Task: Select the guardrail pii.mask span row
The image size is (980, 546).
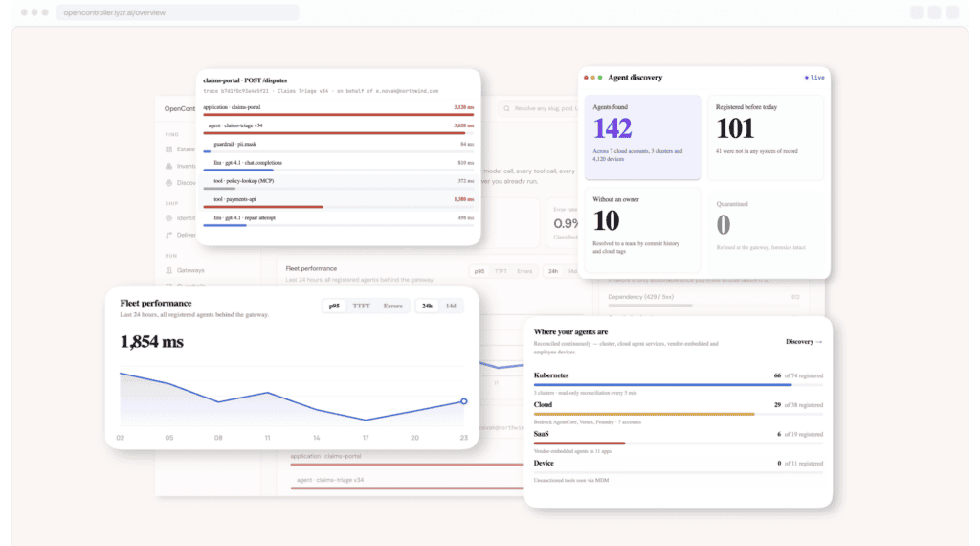Action: (338, 147)
